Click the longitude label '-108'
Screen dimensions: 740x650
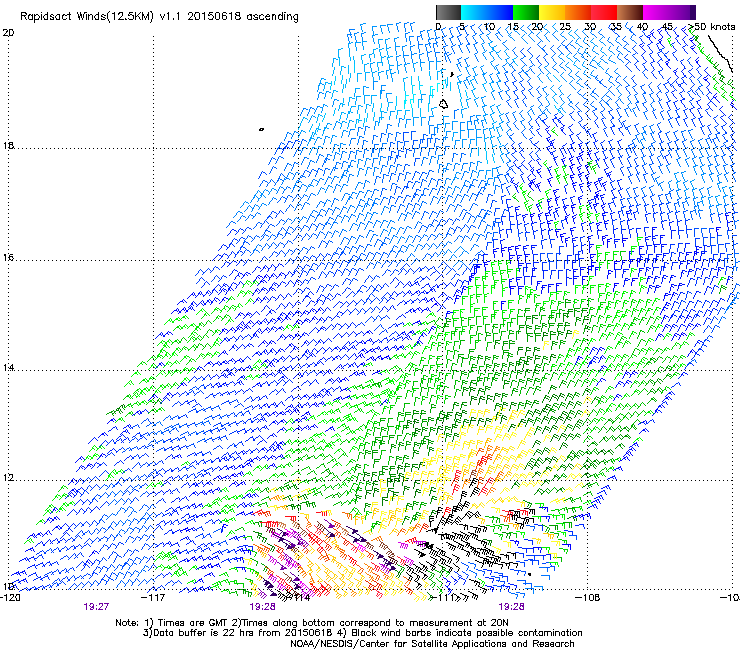(588, 598)
